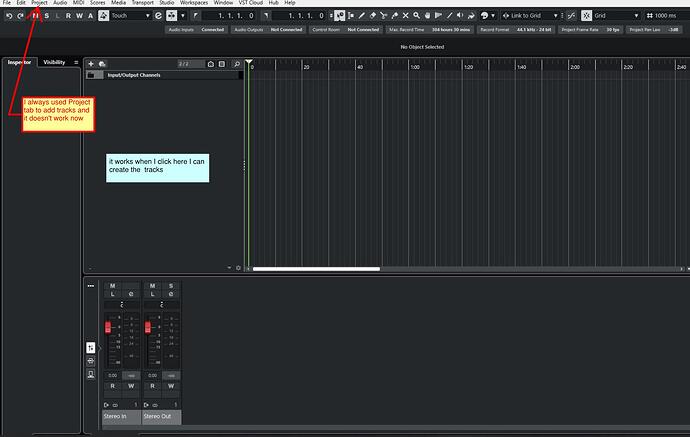Select the Comp hand tool

(427, 16)
